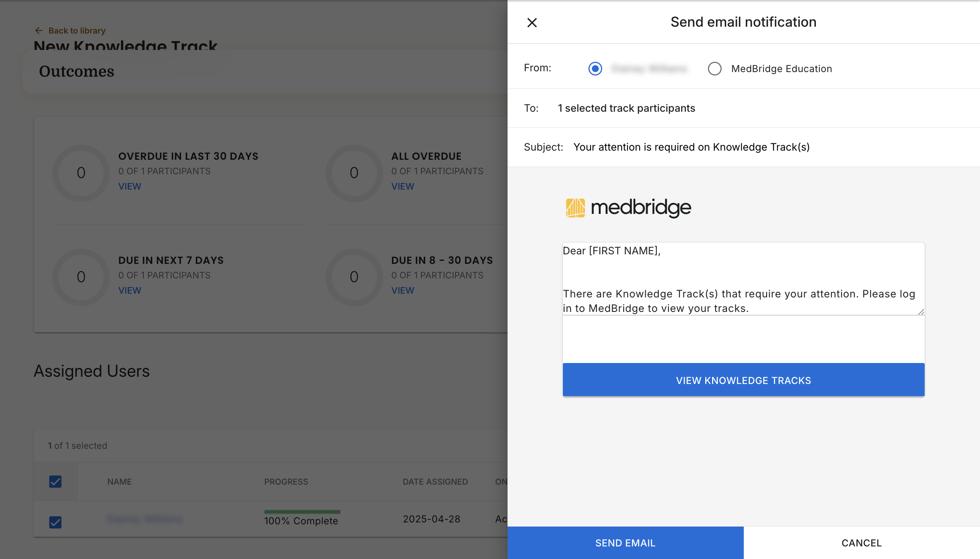Screen dimensions: 980x559
Task: Uncheck the assigned user row checkbox
Action: (x=55, y=522)
